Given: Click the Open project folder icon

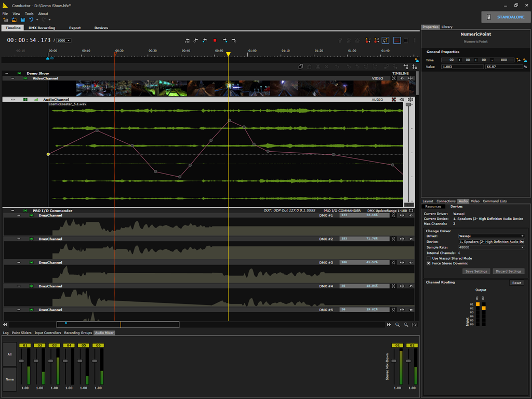Looking at the screenshot, I should (x=14, y=20).
